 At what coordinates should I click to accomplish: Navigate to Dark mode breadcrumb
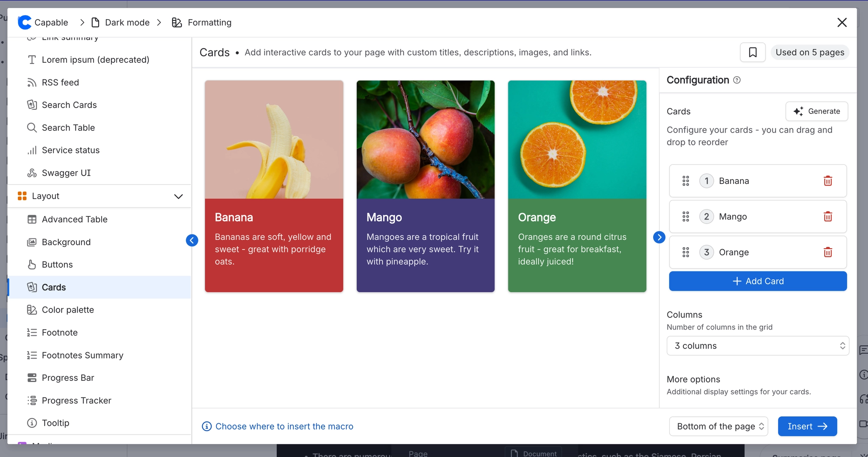[x=126, y=22]
